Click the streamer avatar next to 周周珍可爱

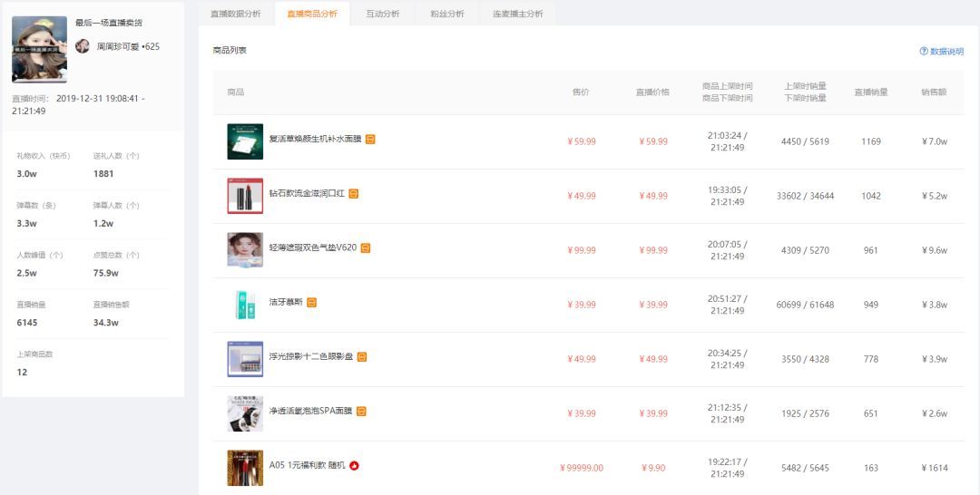click(83, 46)
